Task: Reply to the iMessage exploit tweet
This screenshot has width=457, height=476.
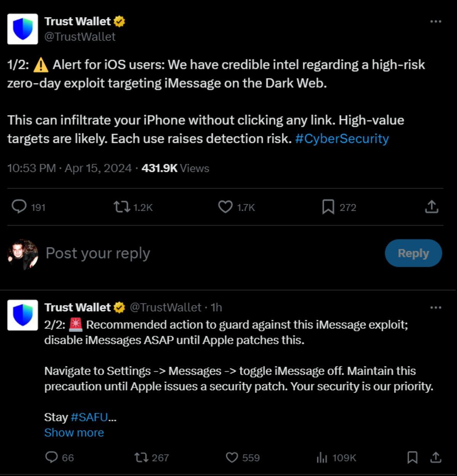Action: click(x=19, y=207)
